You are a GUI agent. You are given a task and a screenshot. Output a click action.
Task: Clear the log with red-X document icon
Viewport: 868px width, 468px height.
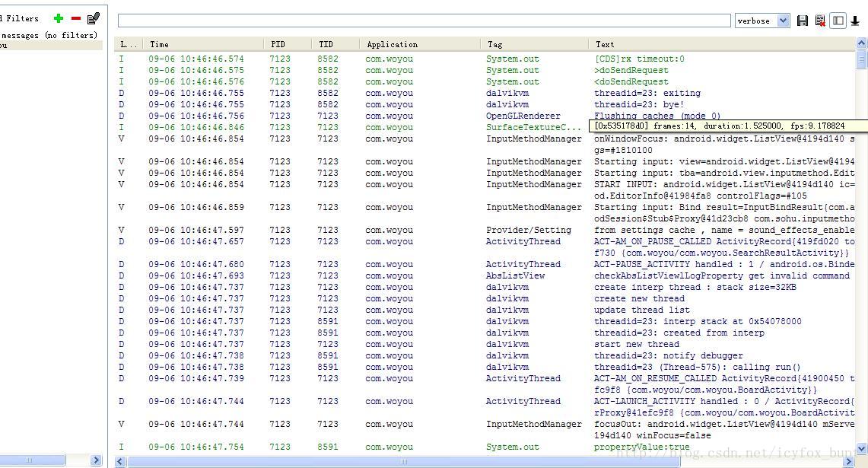[820, 21]
